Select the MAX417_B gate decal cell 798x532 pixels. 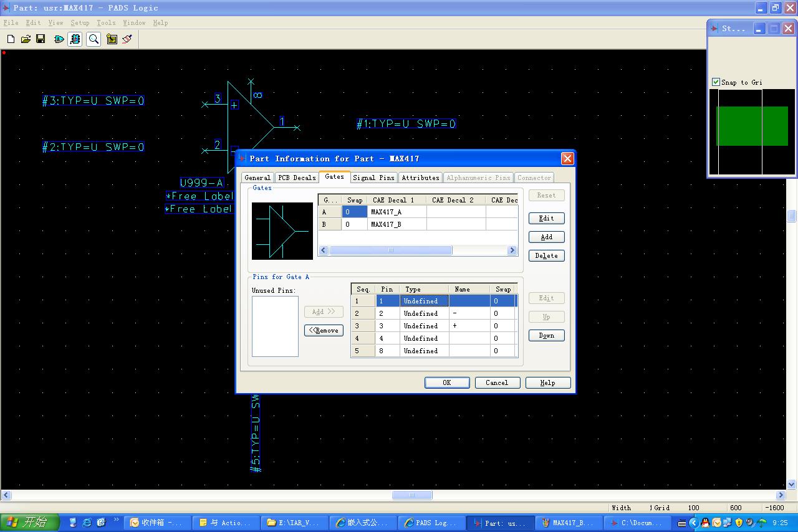tap(395, 224)
